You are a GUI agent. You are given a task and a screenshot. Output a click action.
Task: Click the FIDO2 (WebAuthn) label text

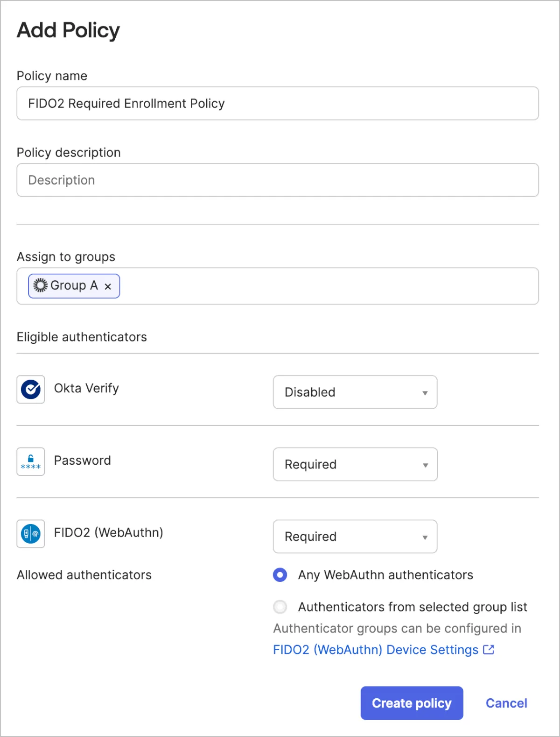pos(108,532)
